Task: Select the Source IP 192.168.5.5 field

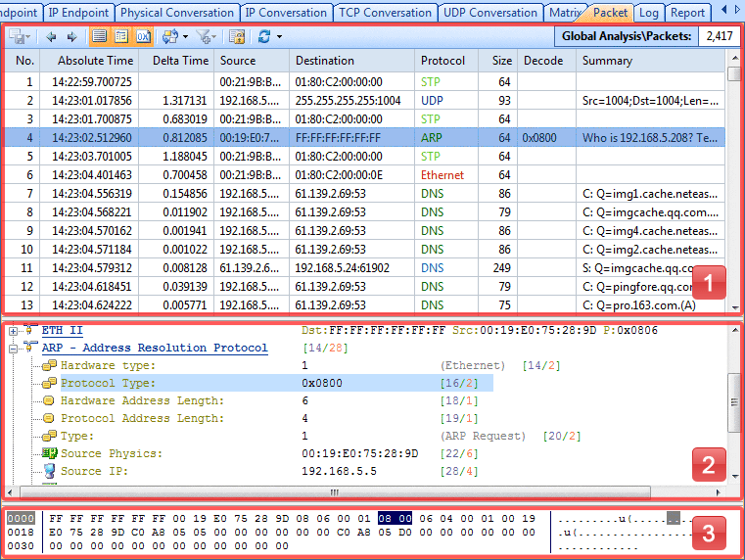Action: 269,471
